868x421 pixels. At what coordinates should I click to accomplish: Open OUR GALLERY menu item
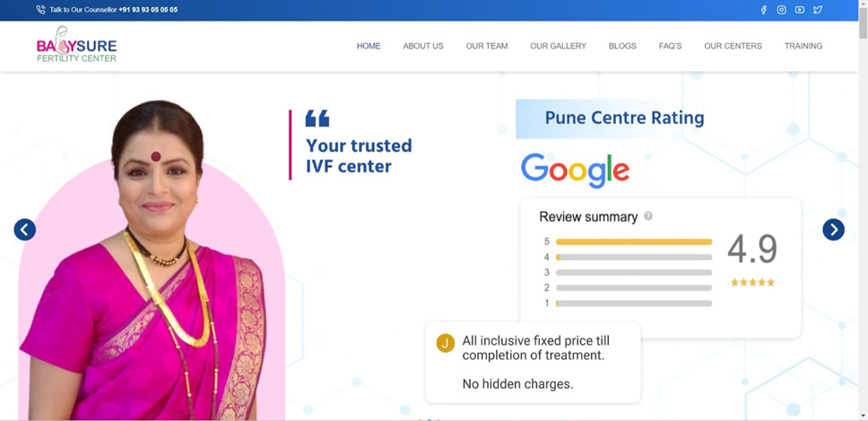558,46
